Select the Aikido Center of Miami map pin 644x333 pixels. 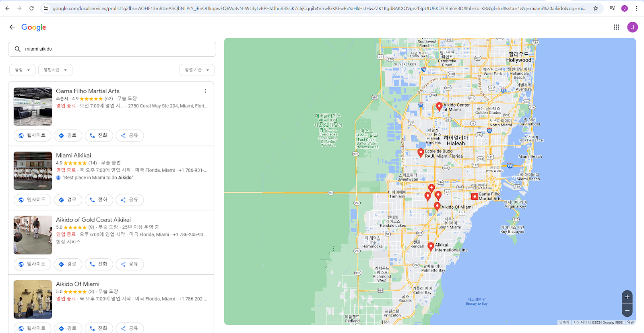point(439,107)
